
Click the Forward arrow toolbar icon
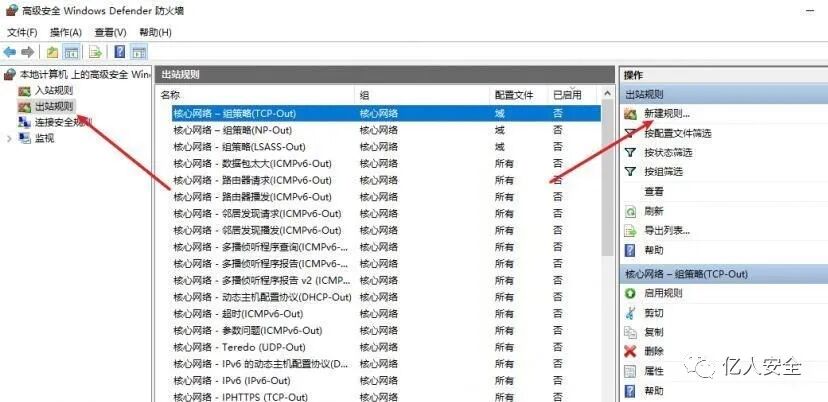pos(27,52)
